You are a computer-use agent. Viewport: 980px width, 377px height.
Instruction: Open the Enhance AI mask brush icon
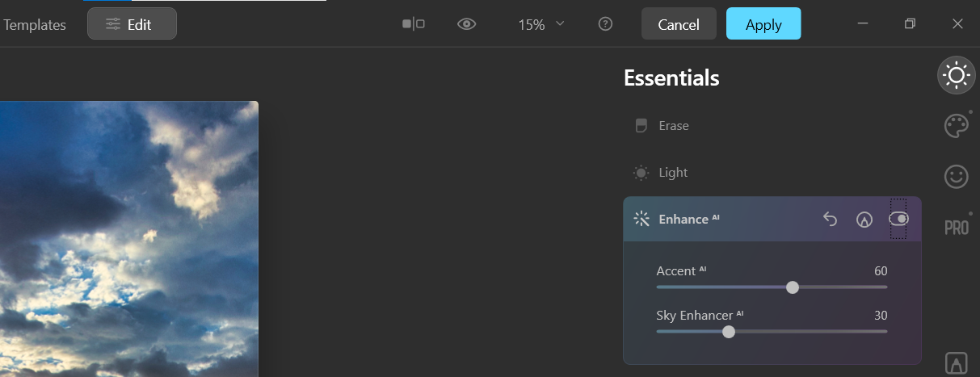pyautogui.click(x=864, y=219)
